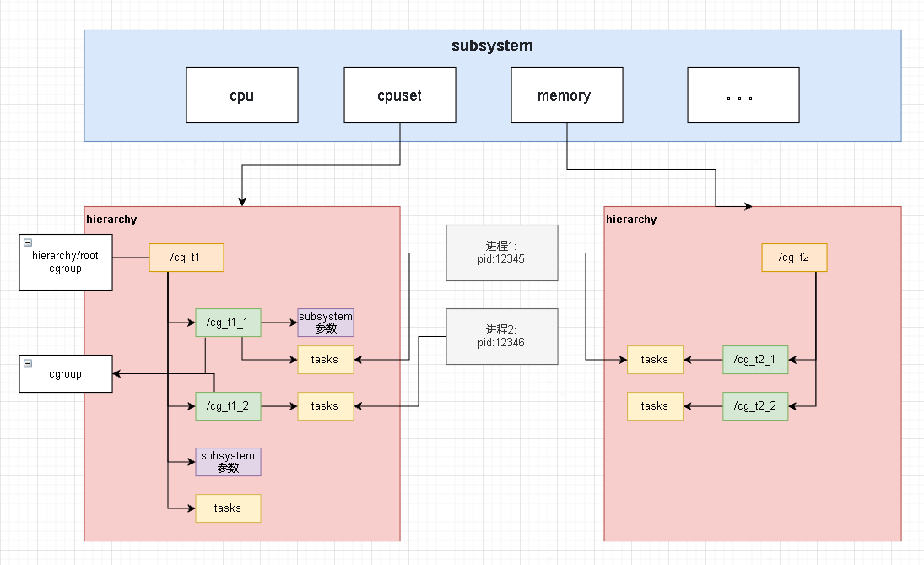Collapse the standalone cgroup container box
The width and height of the screenshot is (924, 565).
[28, 363]
